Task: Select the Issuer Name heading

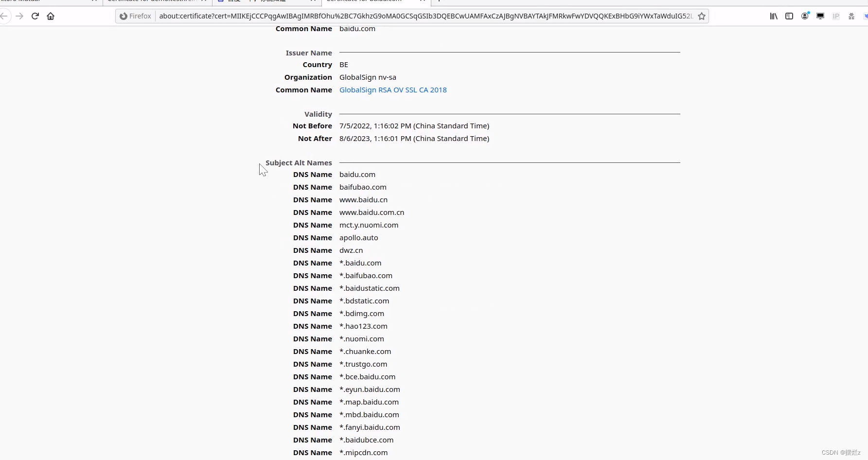Action: (309, 53)
